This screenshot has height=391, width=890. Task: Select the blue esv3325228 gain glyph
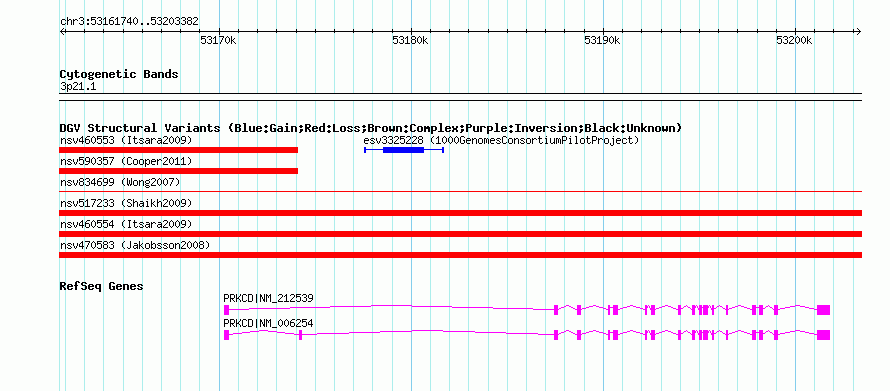404,150
